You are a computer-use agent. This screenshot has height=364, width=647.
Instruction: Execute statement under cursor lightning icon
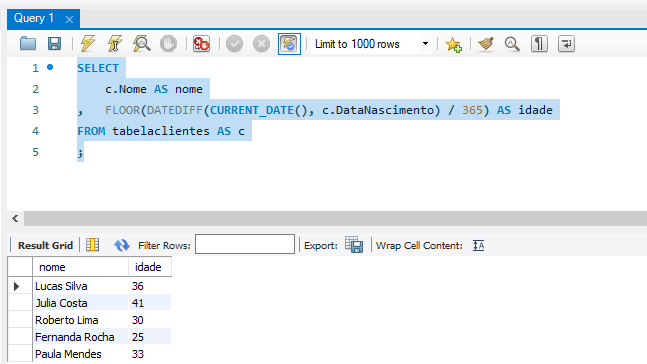pos(115,43)
